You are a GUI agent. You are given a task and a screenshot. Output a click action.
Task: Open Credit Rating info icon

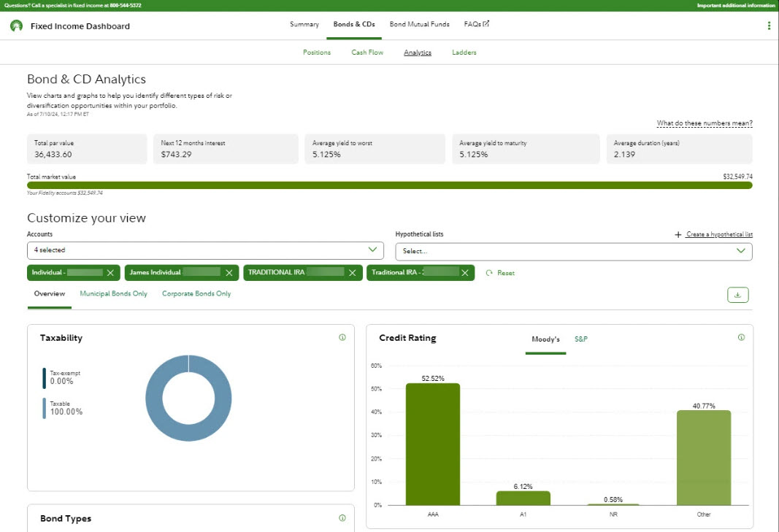tap(741, 337)
